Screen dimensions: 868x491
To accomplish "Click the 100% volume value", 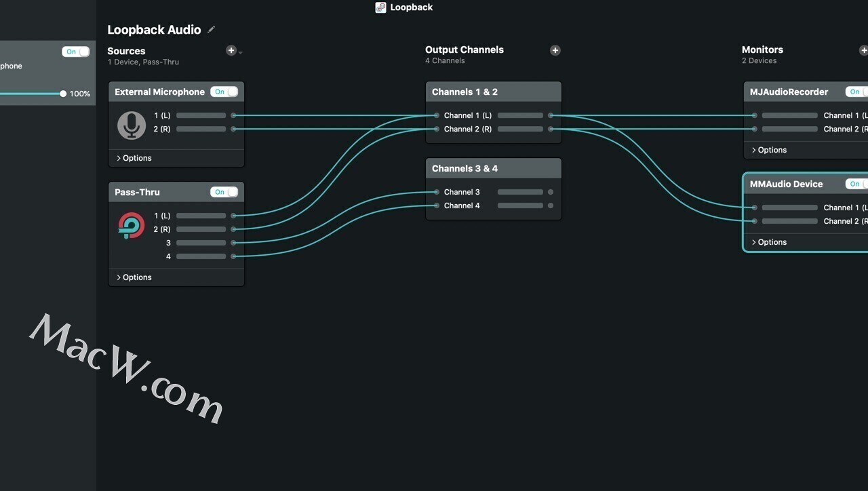I will 80,94.
